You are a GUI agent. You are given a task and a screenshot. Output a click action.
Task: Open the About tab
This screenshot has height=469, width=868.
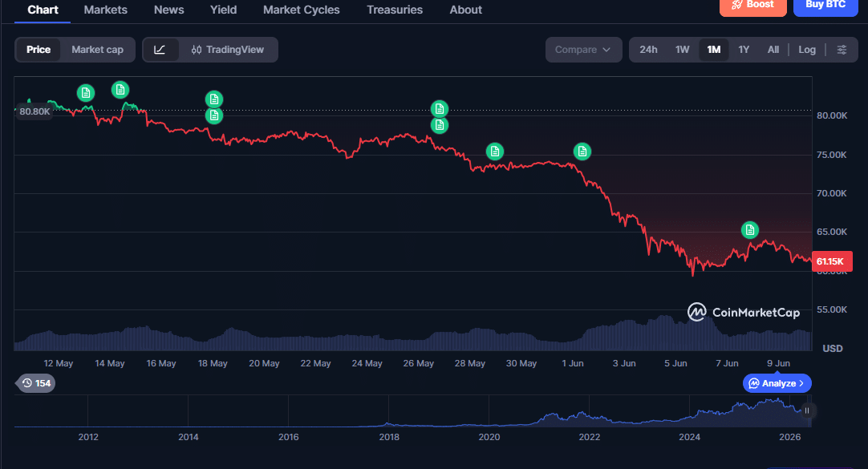click(x=465, y=10)
